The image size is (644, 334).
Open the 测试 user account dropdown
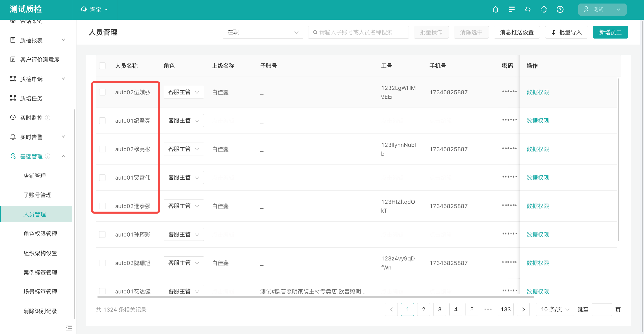click(602, 10)
